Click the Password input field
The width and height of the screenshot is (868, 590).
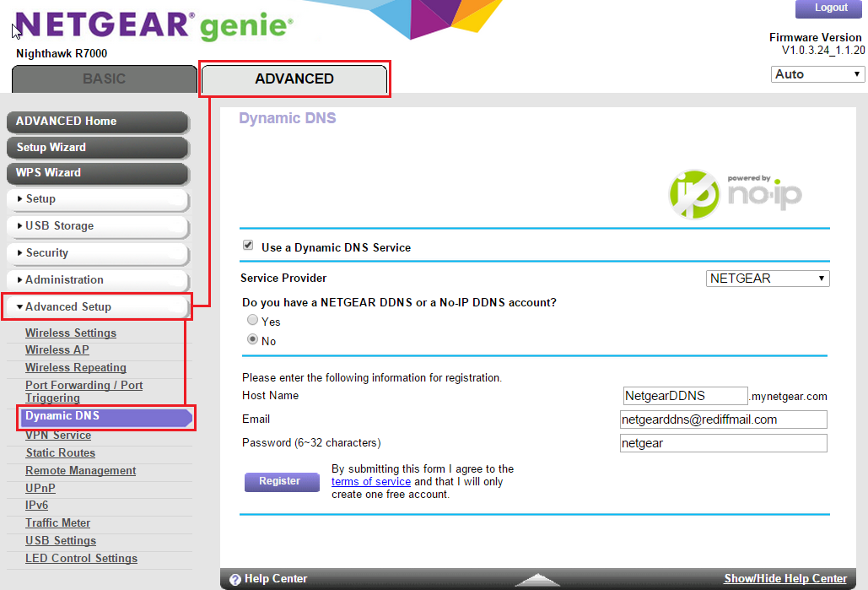pyautogui.click(x=724, y=443)
